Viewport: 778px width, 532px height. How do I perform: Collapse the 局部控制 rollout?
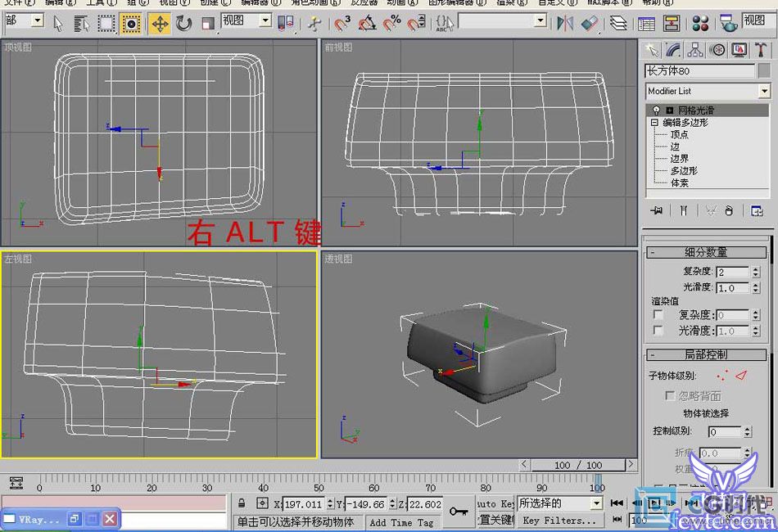[x=706, y=354]
